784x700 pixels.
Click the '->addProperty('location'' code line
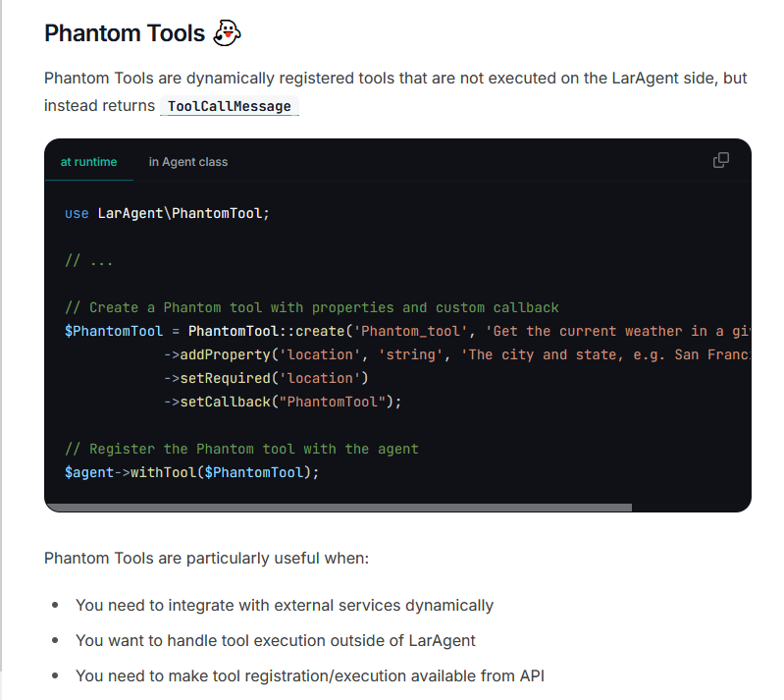coord(456,354)
